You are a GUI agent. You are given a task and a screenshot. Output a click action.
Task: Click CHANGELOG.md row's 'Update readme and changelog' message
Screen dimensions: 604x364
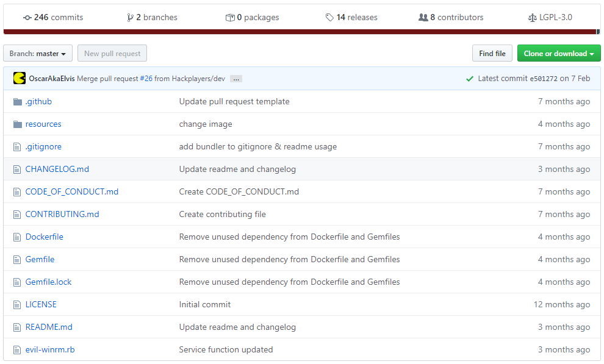click(x=237, y=170)
